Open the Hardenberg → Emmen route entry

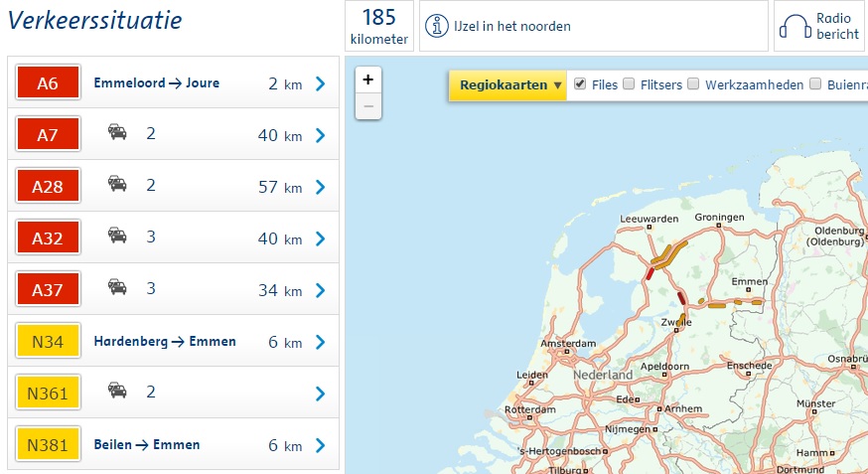[x=165, y=342]
